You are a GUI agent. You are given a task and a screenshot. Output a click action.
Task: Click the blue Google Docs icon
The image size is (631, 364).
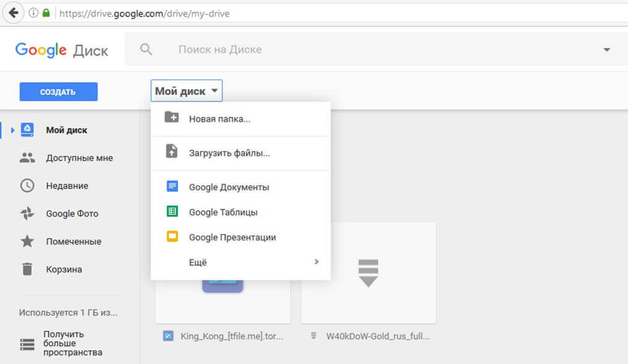click(x=172, y=187)
